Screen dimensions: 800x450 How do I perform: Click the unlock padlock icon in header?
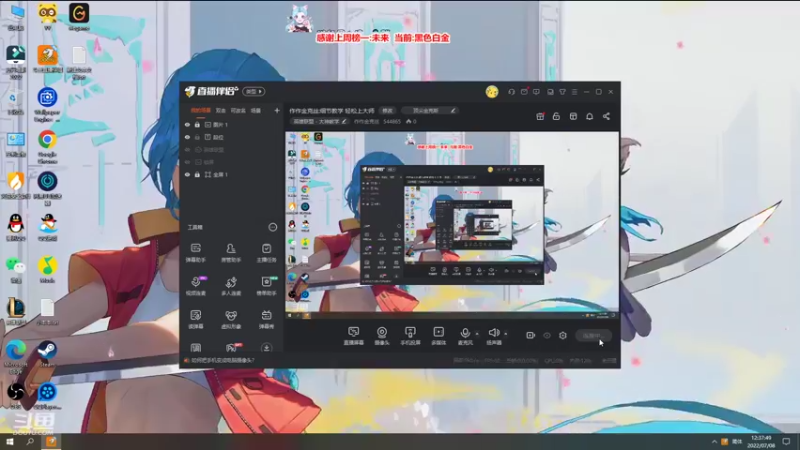click(556, 116)
